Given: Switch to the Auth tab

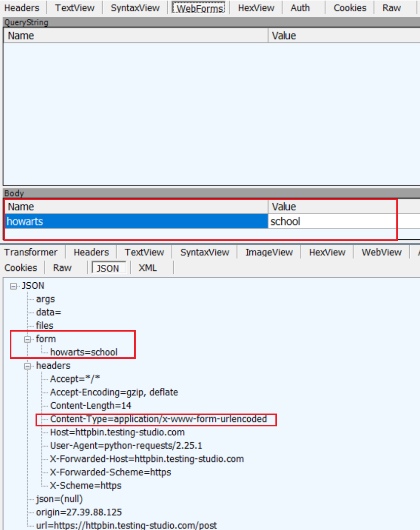Looking at the screenshot, I should pyautogui.click(x=300, y=7).
